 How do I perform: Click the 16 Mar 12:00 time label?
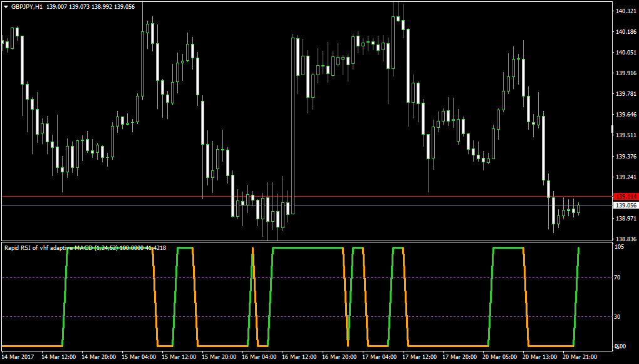[299, 356]
